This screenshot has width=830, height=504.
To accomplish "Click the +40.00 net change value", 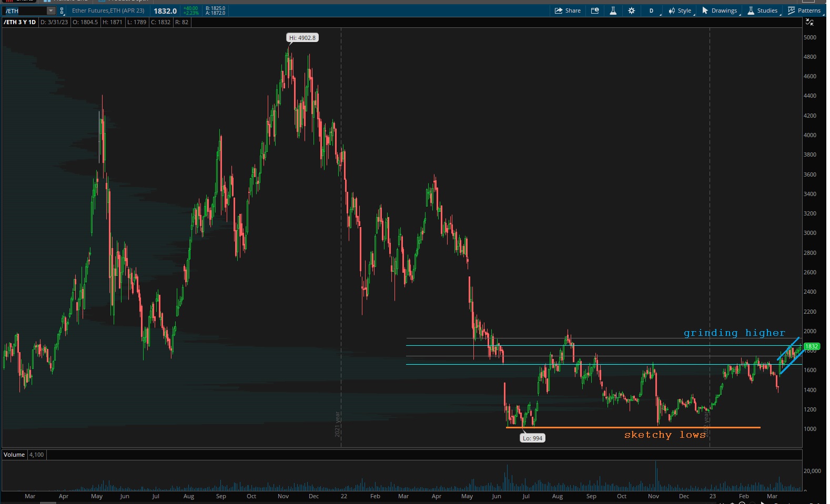I will [x=190, y=8].
